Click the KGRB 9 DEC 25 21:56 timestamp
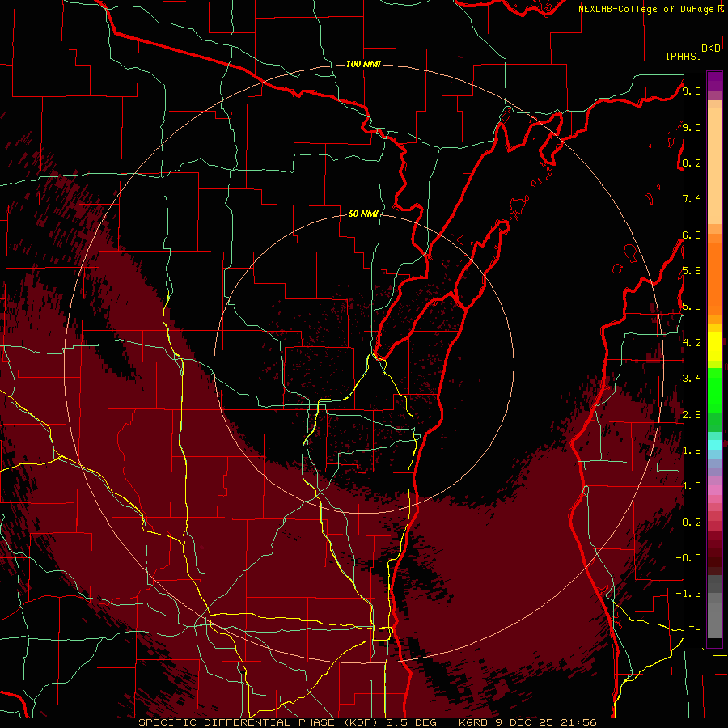Viewport: 728px width, 728px height. (x=527, y=722)
